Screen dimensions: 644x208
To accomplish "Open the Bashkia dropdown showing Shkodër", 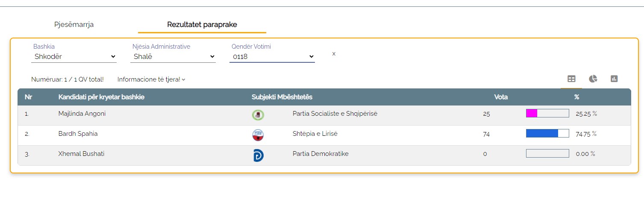I will (74, 56).
